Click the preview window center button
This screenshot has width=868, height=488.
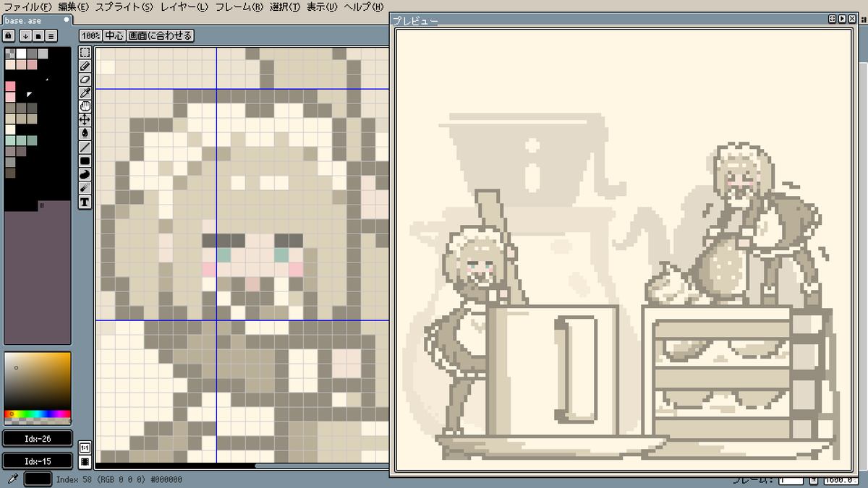click(832, 20)
